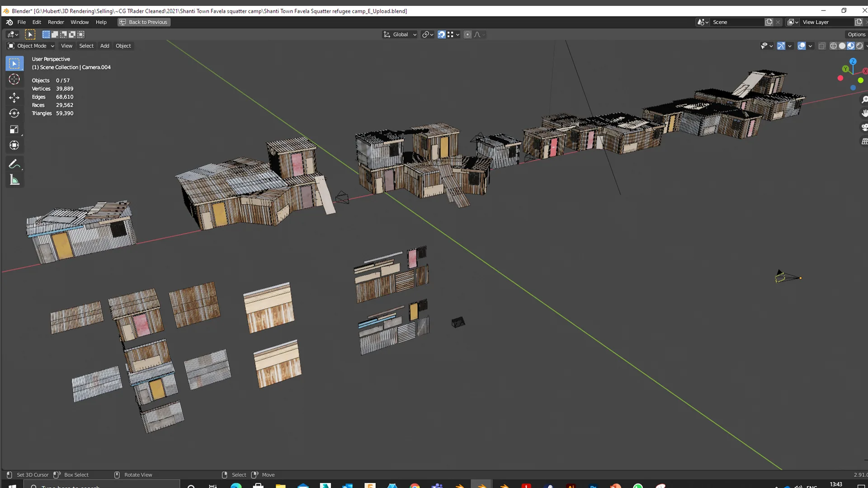
Task: Select the Cursor tool in toolbar
Action: coord(14,80)
